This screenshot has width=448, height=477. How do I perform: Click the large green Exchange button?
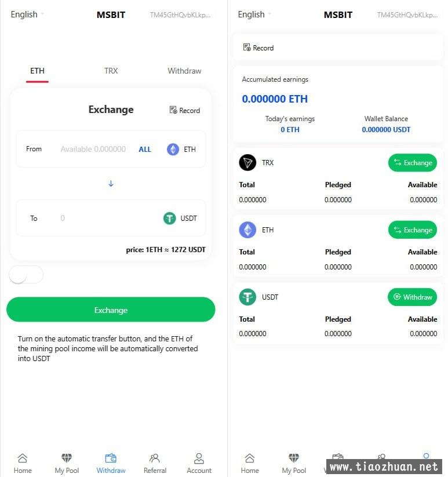(111, 309)
